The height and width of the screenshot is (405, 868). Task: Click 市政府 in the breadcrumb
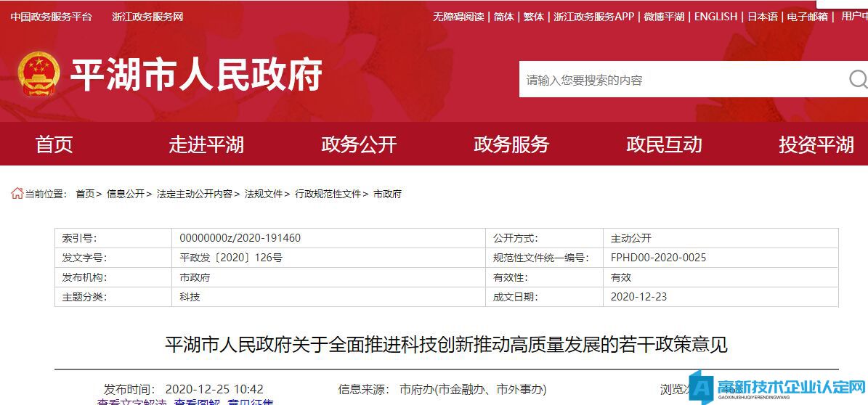click(x=387, y=195)
